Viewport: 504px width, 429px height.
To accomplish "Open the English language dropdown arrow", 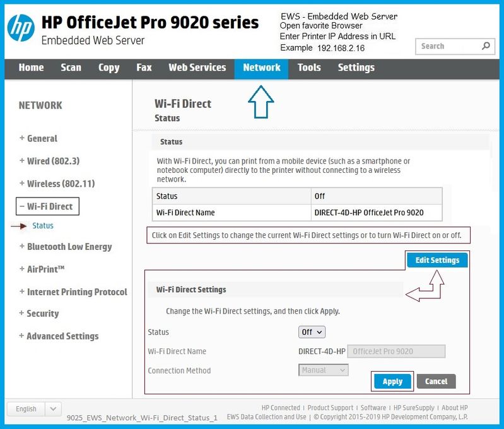I will coord(53,409).
